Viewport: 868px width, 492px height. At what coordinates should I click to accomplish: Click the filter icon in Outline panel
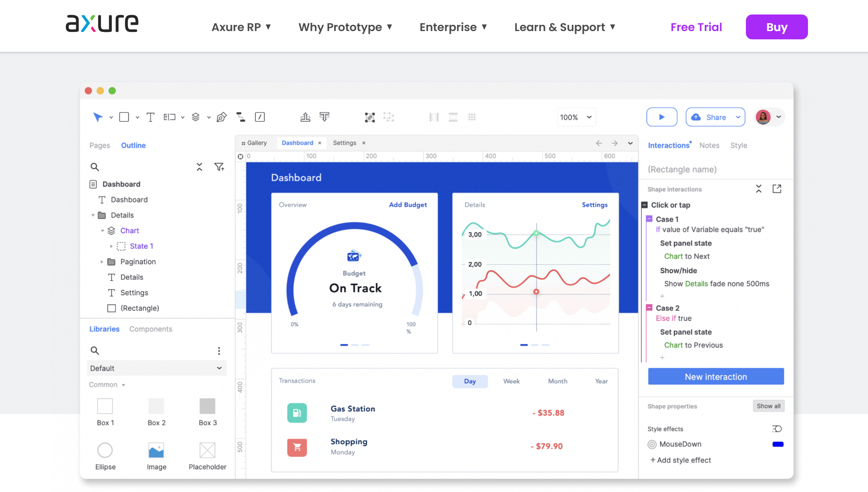coord(220,167)
